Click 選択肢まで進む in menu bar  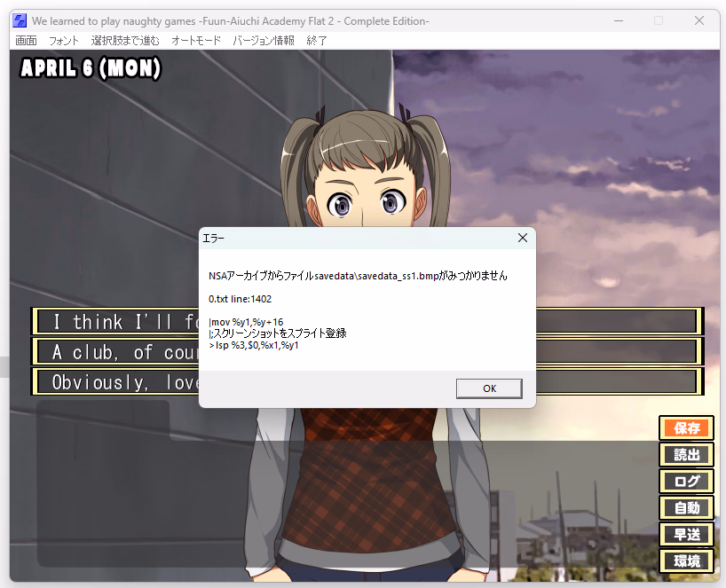(x=125, y=41)
